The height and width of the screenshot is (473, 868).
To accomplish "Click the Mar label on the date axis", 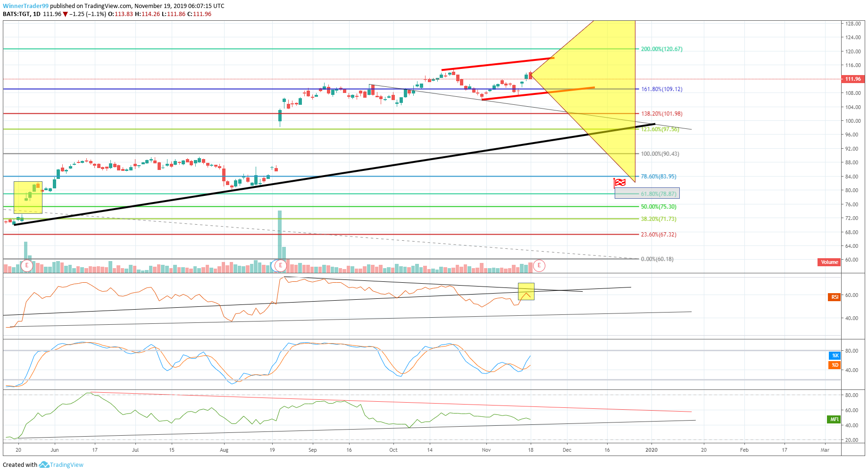I will click(825, 450).
